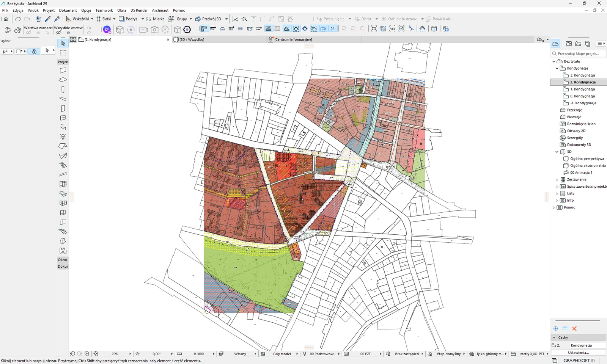The image size is (607, 364).
Task: Select the Window tool in toolbox
Action: point(63,118)
